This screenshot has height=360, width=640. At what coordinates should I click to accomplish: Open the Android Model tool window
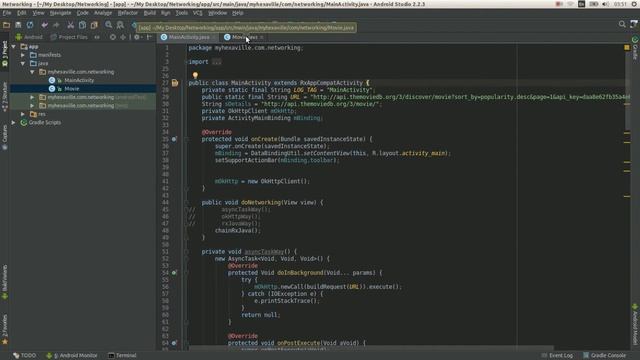[x=635, y=324]
